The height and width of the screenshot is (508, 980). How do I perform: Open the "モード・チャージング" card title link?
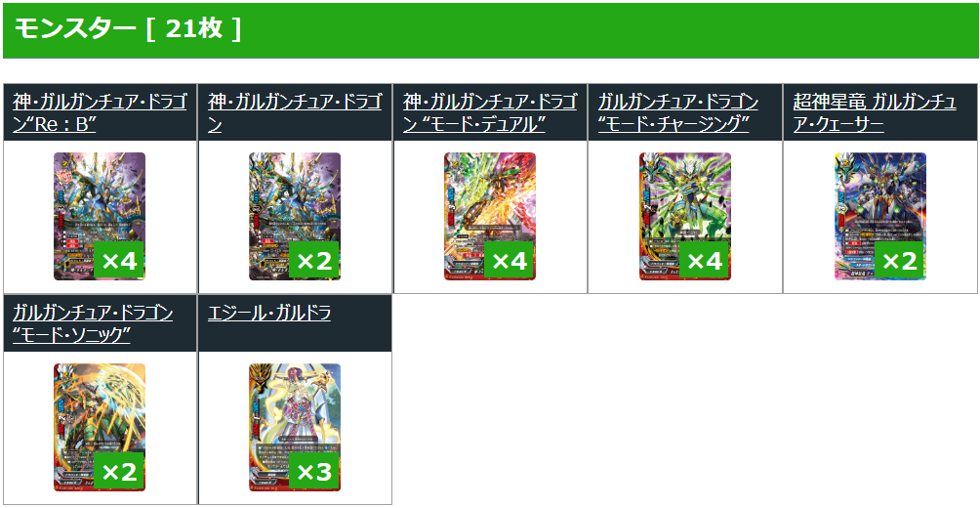[678, 112]
